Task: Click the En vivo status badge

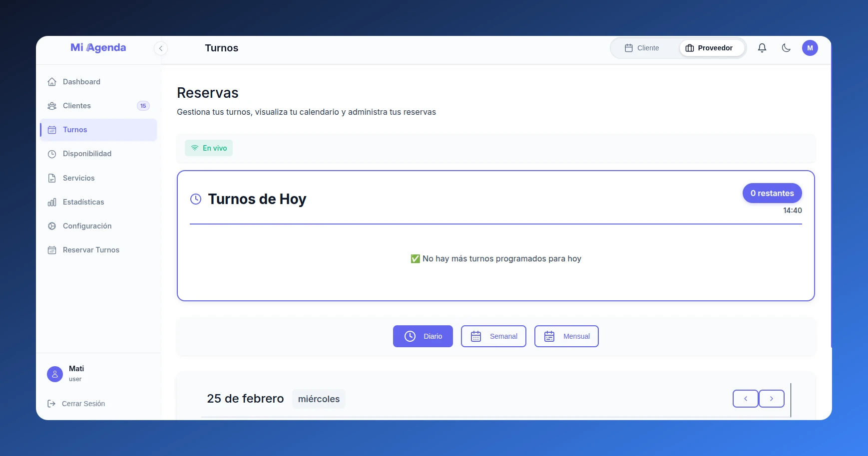Action: pos(209,148)
